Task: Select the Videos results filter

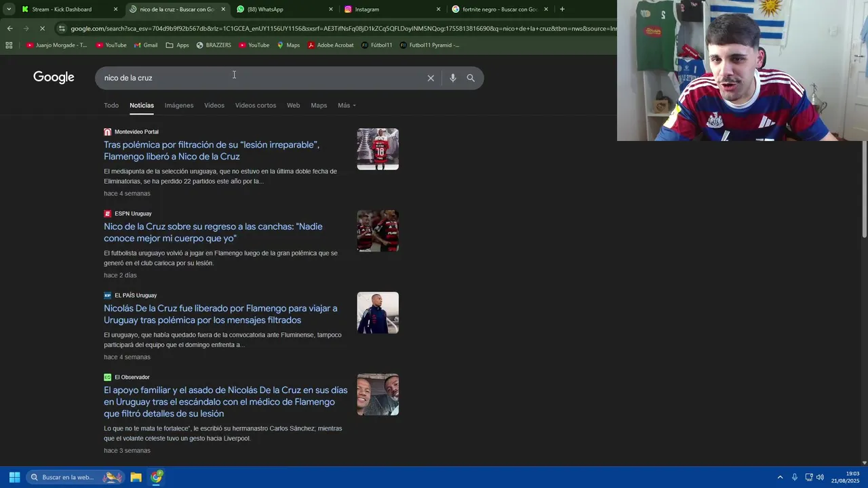Action: coord(214,105)
